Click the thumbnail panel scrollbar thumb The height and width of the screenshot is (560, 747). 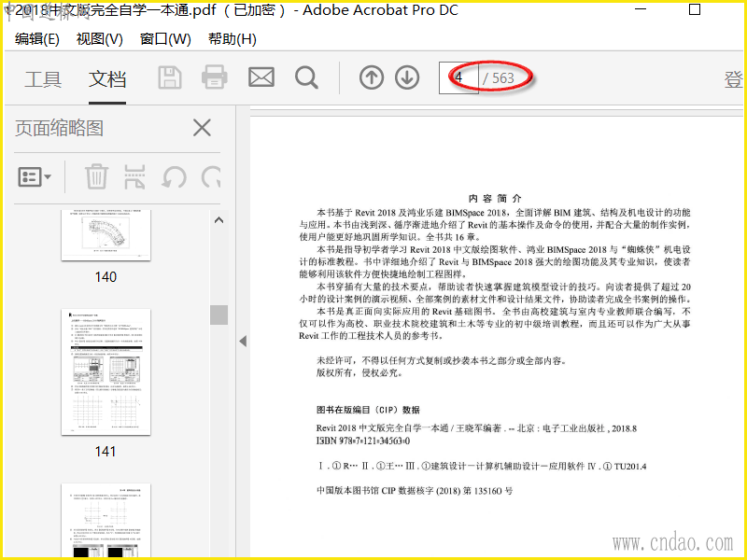pos(218,315)
